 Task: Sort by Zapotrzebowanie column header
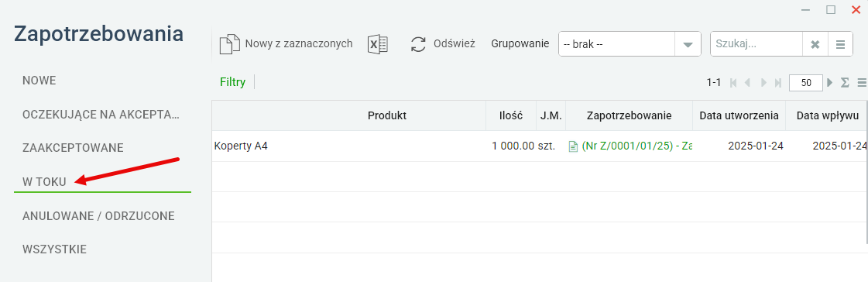coord(629,115)
